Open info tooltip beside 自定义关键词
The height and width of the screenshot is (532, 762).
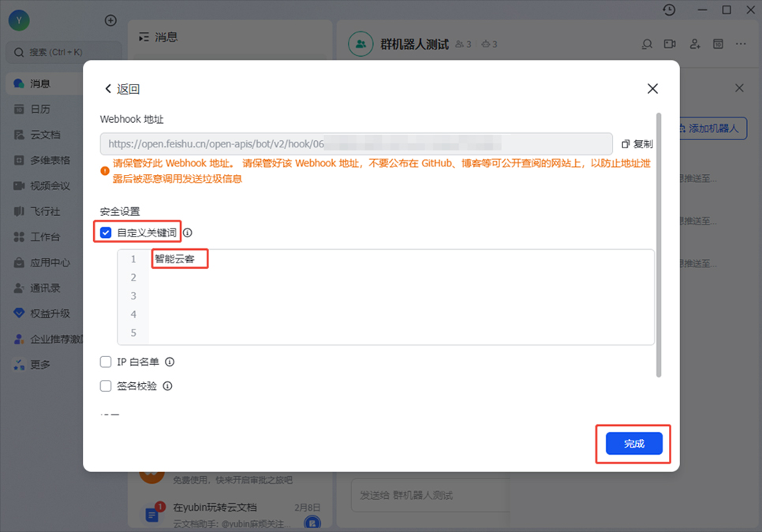[188, 233]
